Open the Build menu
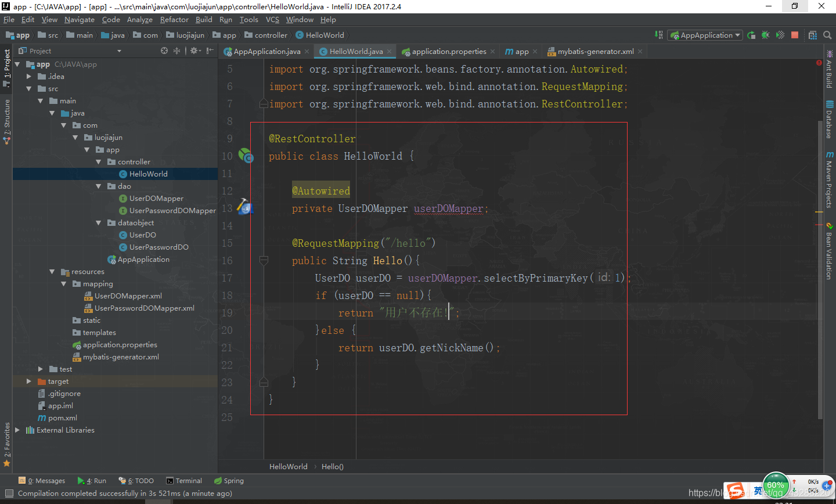836x504 pixels. [204, 20]
